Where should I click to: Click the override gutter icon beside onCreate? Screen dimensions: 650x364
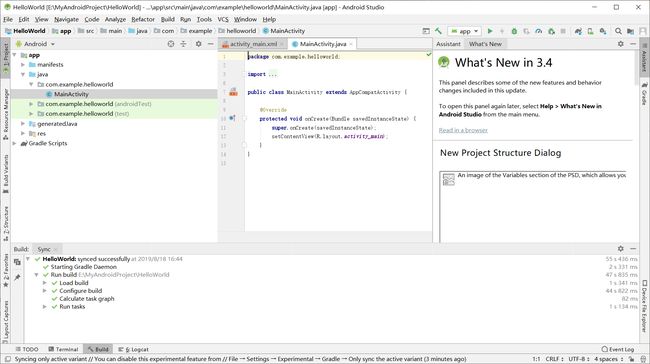point(232,118)
